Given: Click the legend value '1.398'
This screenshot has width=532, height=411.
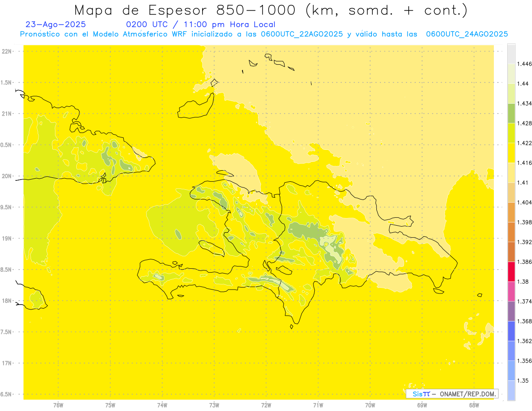Looking at the screenshot, I should click(x=524, y=222).
